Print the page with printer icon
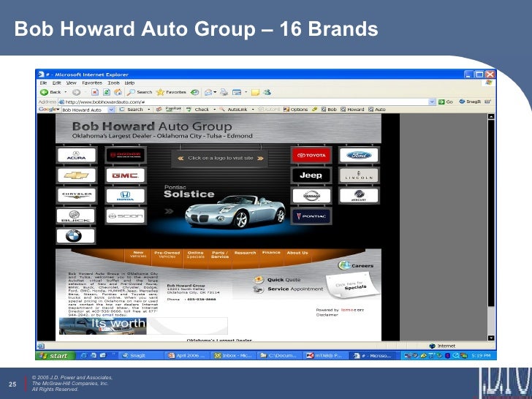 pyautogui.click(x=224, y=92)
